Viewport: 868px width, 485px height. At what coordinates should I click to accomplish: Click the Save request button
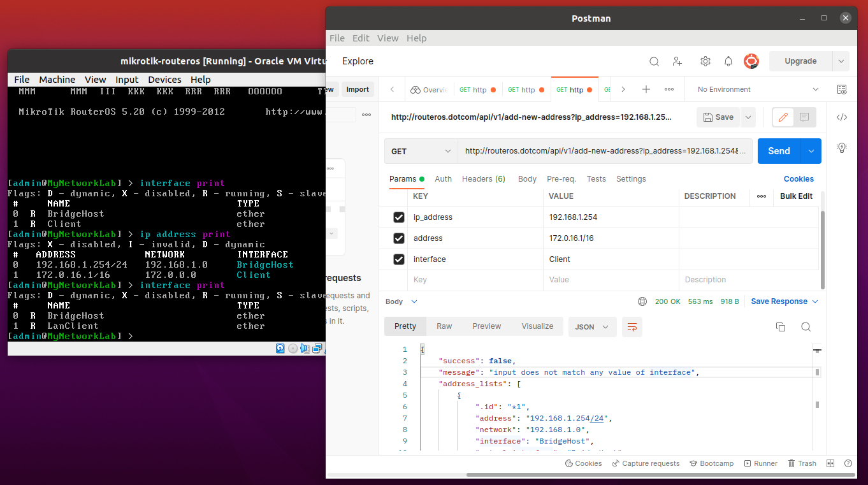[x=719, y=117]
